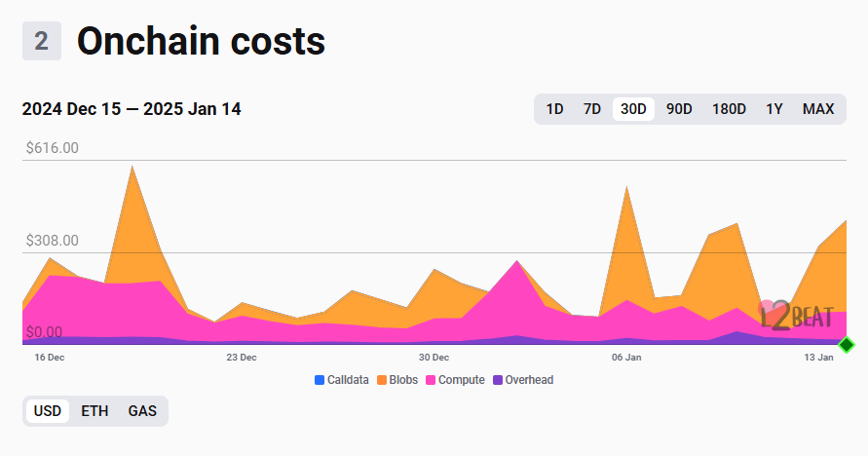This screenshot has height=456, width=868.
Task: Display costs in ETH
Action: pos(94,411)
